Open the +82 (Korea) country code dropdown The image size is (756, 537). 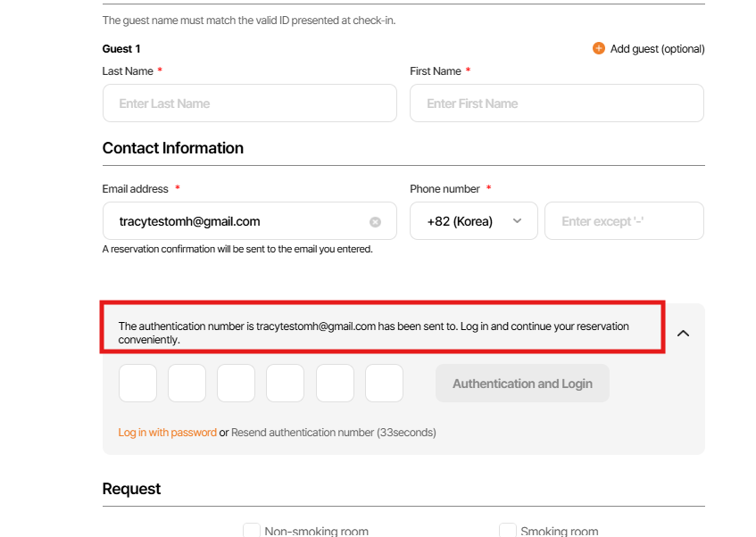[x=473, y=221]
